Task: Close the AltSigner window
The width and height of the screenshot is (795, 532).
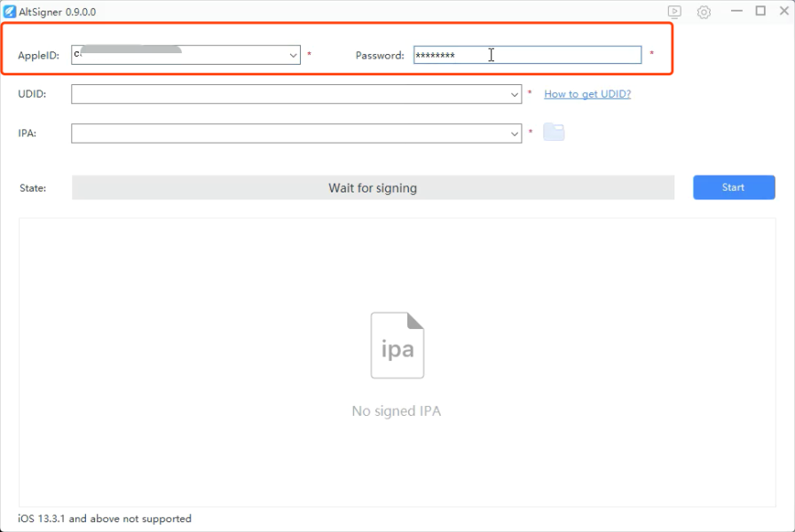Action: pyautogui.click(x=783, y=11)
